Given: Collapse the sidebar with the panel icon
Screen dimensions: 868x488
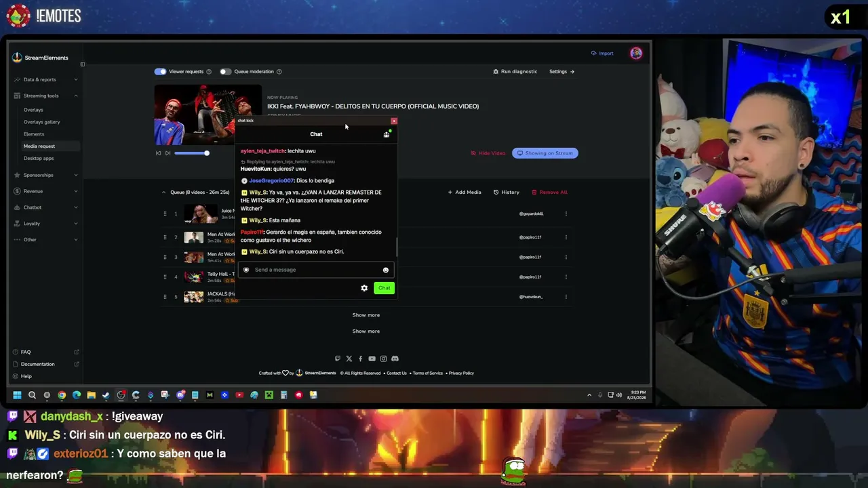Looking at the screenshot, I should 83,64.
